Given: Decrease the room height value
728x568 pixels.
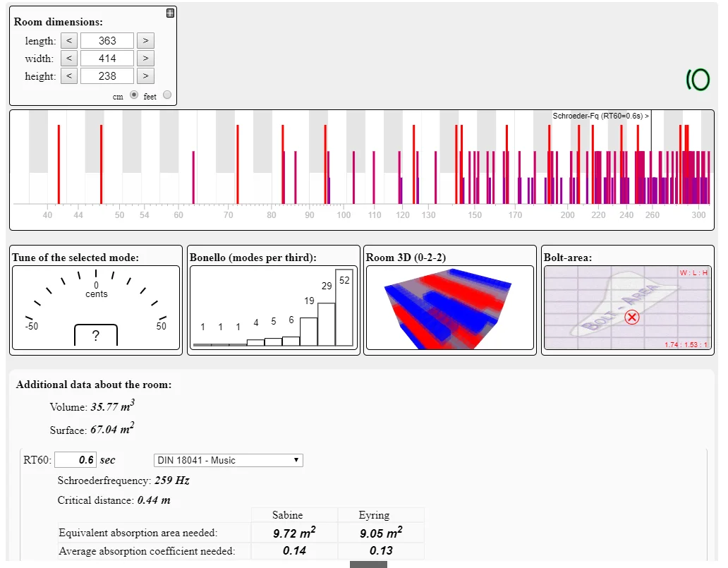Looking at the screenshot, I should pos(68,76).
